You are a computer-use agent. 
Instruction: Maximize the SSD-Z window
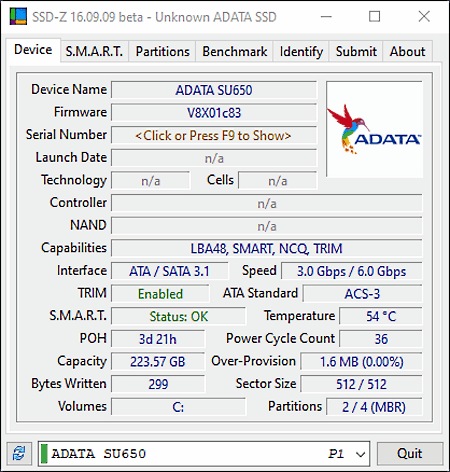click(374, 16)
